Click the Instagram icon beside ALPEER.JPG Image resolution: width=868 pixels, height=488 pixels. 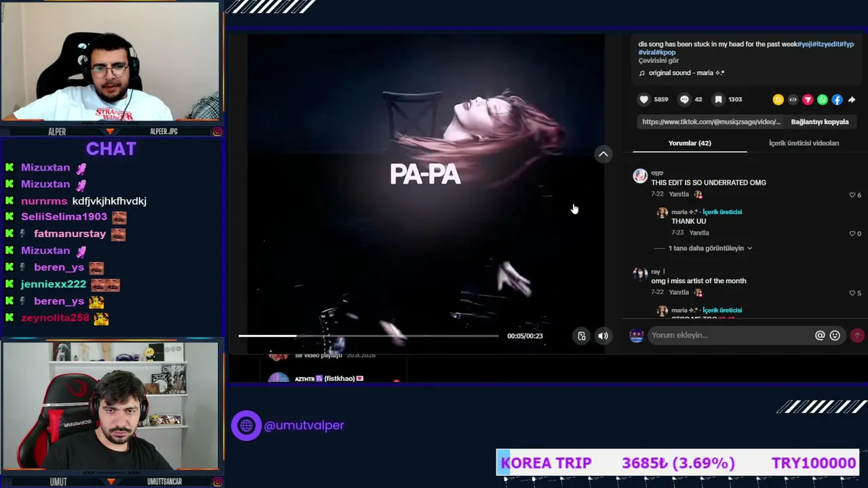point(218,131)
